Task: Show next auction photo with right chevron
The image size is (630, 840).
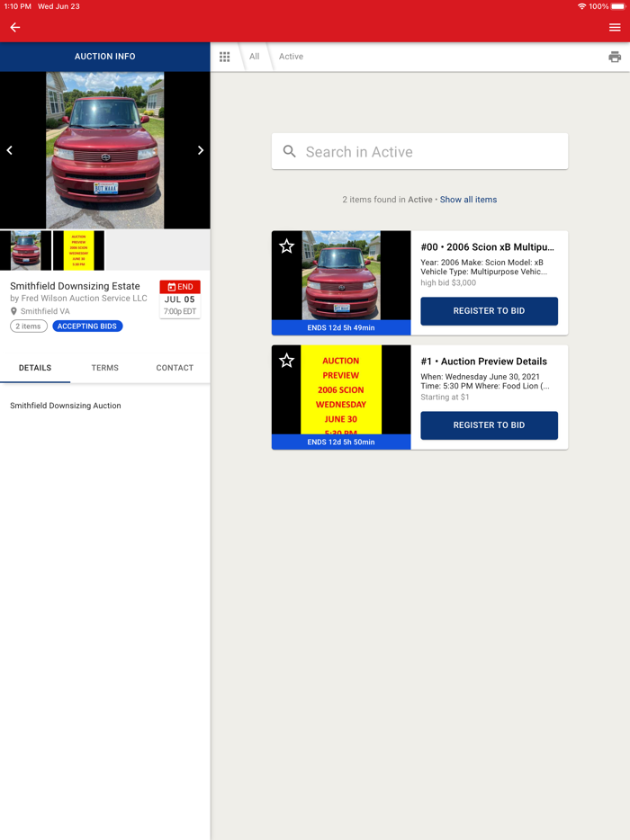Action: tap(201, 150)
